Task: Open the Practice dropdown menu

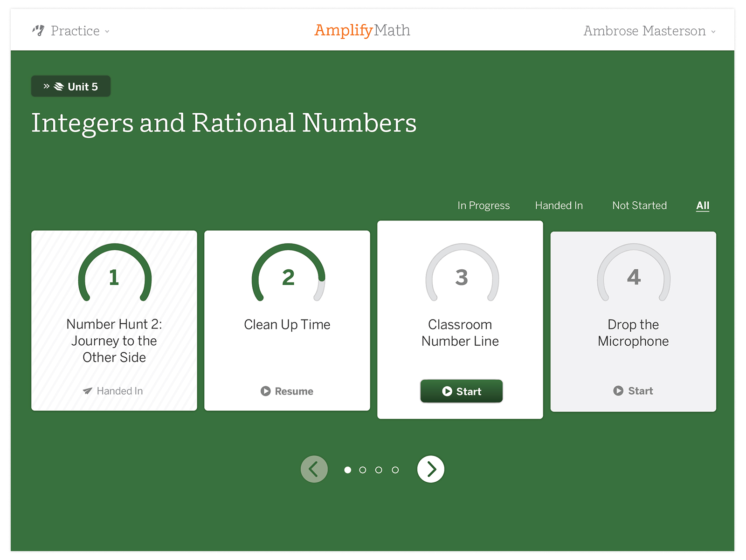Action: [71, 31]
